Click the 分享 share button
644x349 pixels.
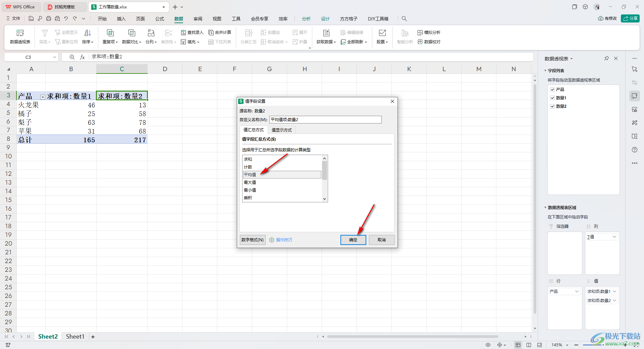tap(630, 18)
